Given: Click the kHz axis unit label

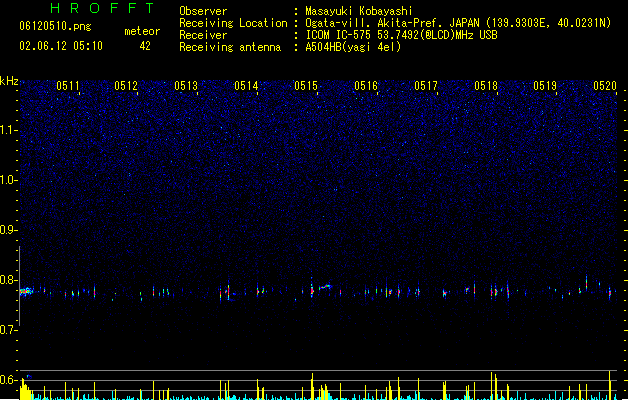Looking at the screenshot, I should [x=9, y=81].
